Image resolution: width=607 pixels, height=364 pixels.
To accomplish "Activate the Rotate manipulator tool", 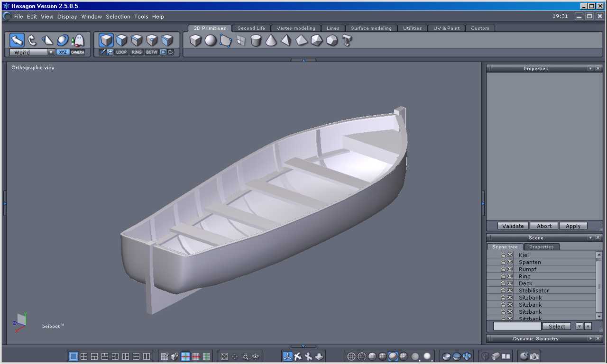I will pyautogui.click(x=32, y=40).
